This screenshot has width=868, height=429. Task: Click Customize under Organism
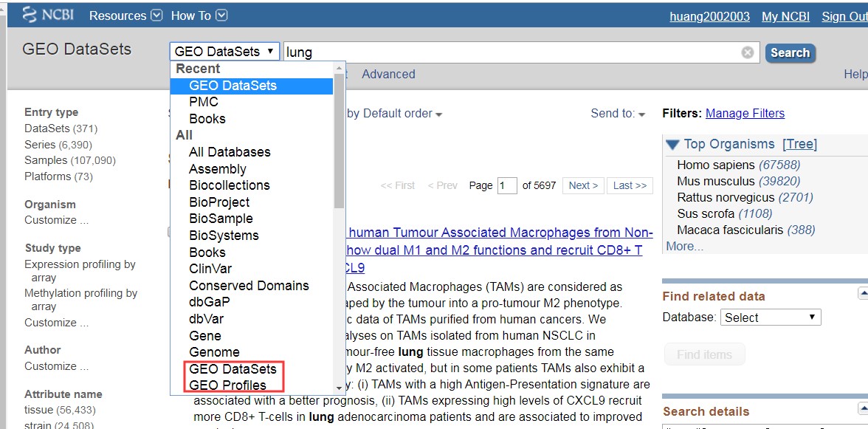tap(56, 220)
